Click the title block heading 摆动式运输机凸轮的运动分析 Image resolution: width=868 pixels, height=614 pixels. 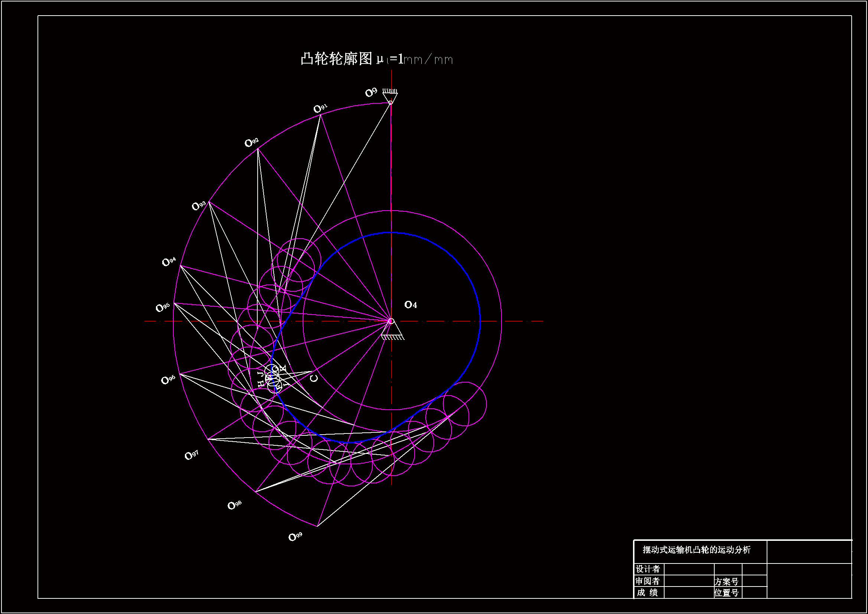pos(696,550)
